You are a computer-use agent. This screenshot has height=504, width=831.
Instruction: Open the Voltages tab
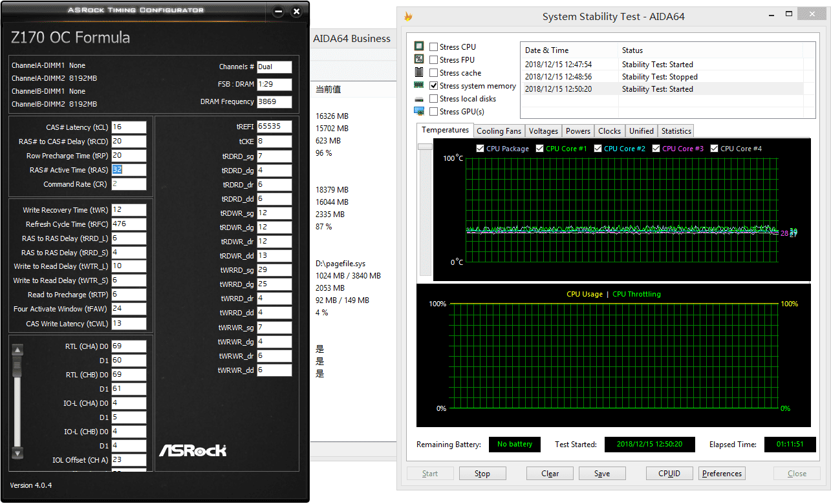[x=543, y=131]
